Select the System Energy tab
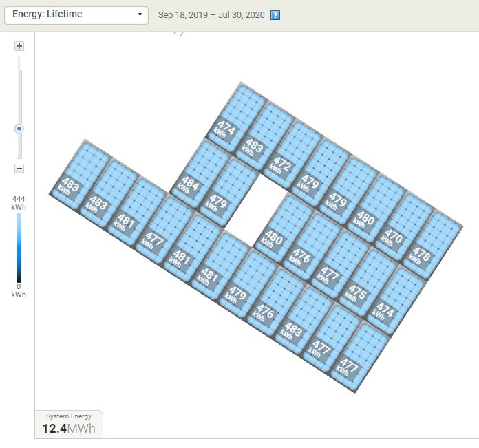479x448 pixels. tap(68, 425)
